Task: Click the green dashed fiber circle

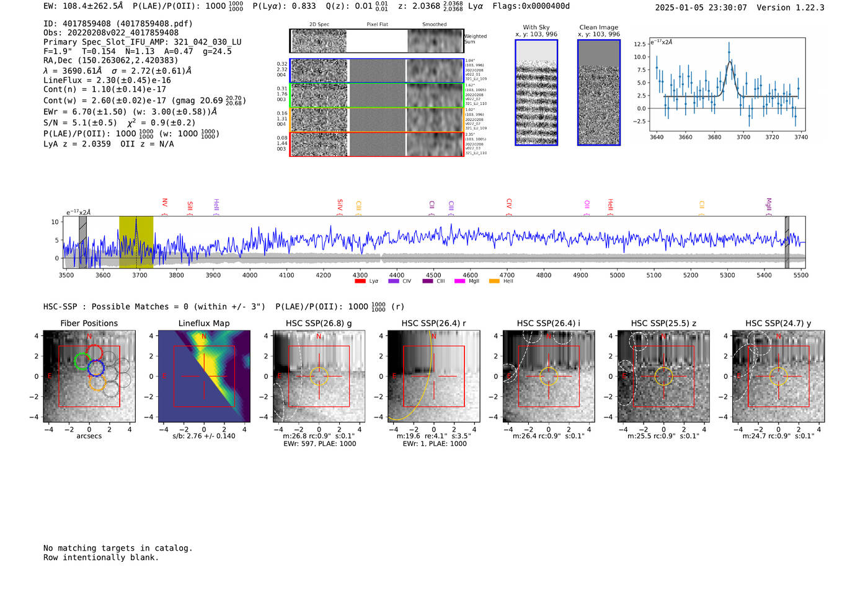Action: 82,361
